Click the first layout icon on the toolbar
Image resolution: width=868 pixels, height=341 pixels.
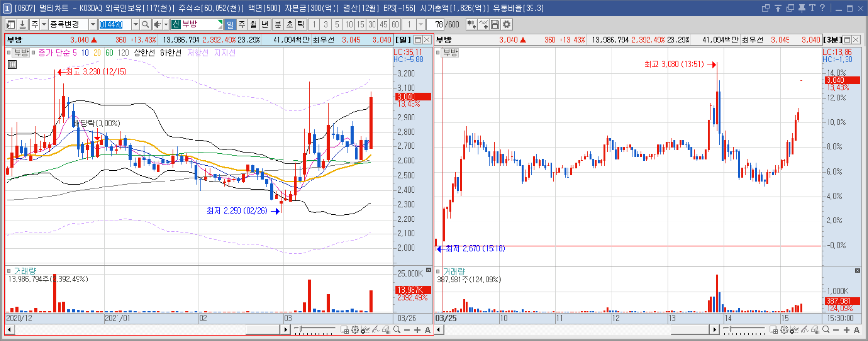click(x=10, y=24)
